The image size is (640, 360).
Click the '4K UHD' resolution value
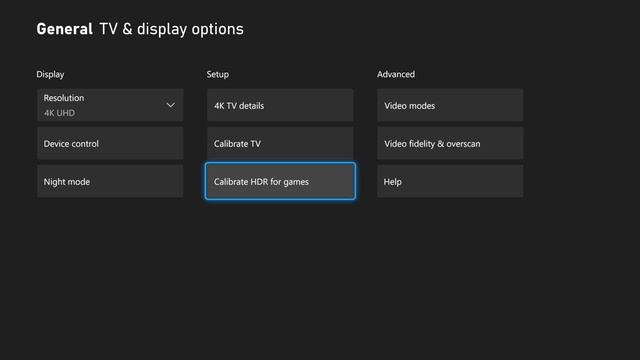[x=59, y=113]
